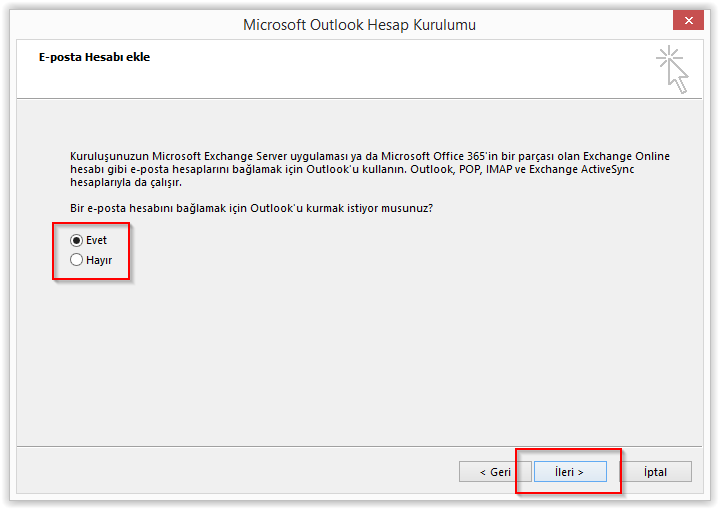719x509 pixels.
Task: Click the hesaplarıyla da çalışır line
Action: coord(126,183)
